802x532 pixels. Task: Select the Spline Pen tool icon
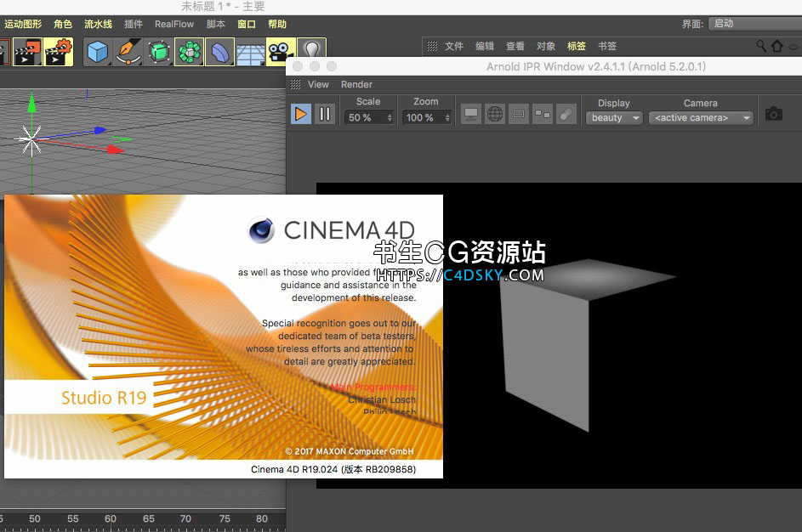click(128, 52)
